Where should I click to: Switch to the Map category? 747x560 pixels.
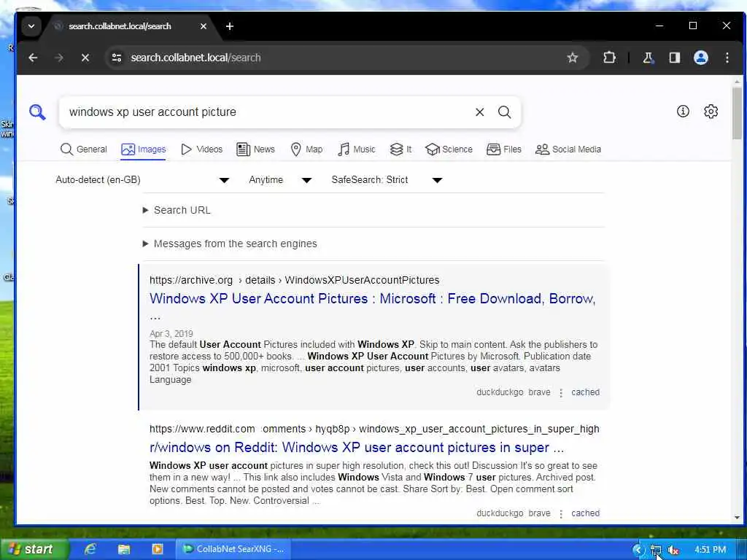tap(307, 149)
